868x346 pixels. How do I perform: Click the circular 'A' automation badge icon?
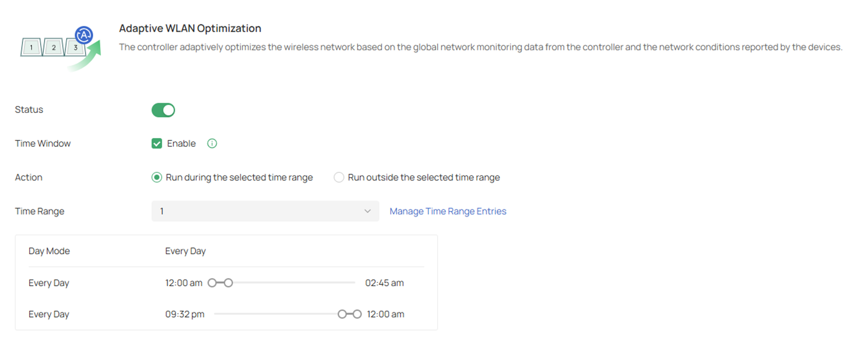click(83, 35)
